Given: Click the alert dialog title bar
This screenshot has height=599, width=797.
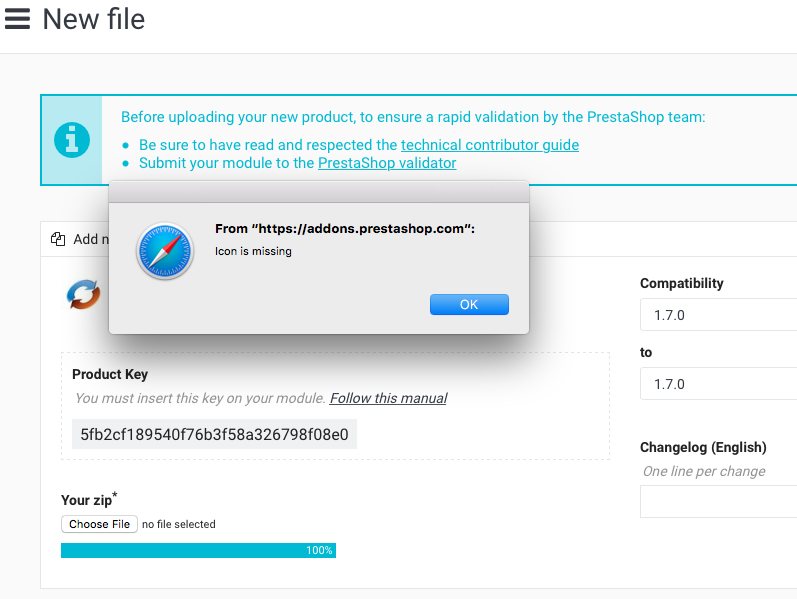Looking at the screenshot, I should 318,191.
